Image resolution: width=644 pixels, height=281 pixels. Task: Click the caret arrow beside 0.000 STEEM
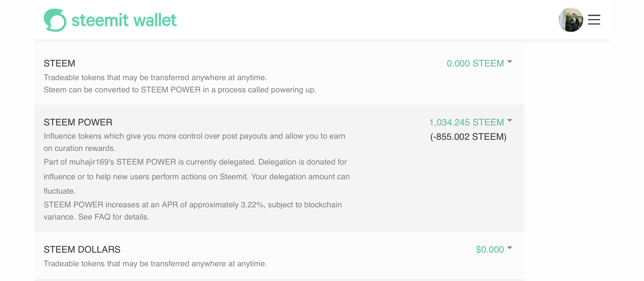[510, 62]
